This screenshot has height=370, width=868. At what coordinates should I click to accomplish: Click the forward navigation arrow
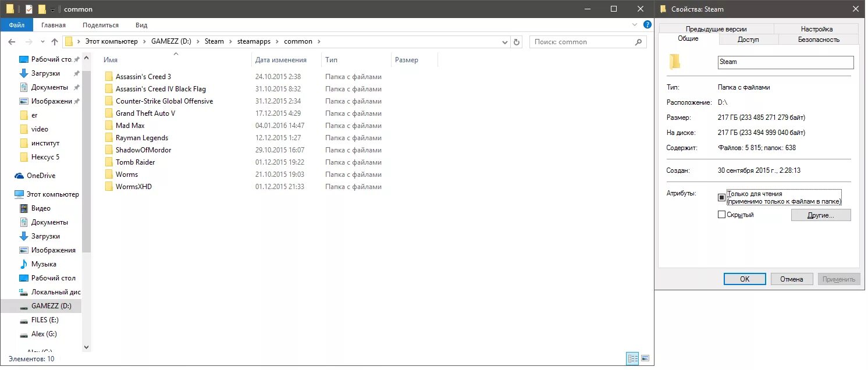[x=29, y=42]
